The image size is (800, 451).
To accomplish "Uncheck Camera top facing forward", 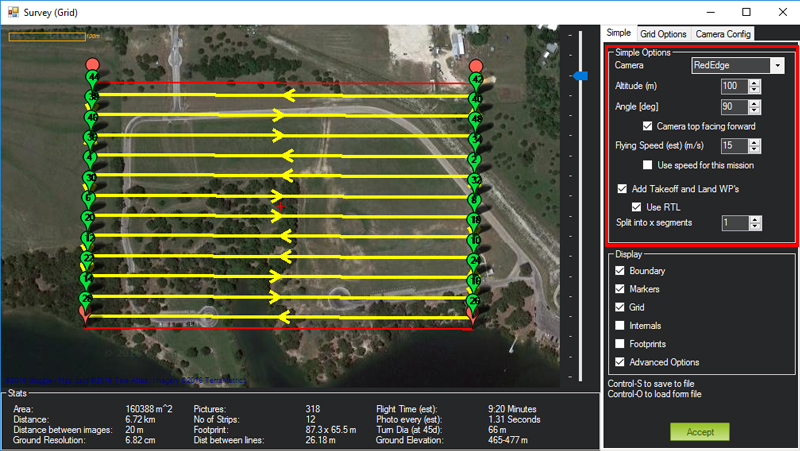I will click(x=649, y=126).
